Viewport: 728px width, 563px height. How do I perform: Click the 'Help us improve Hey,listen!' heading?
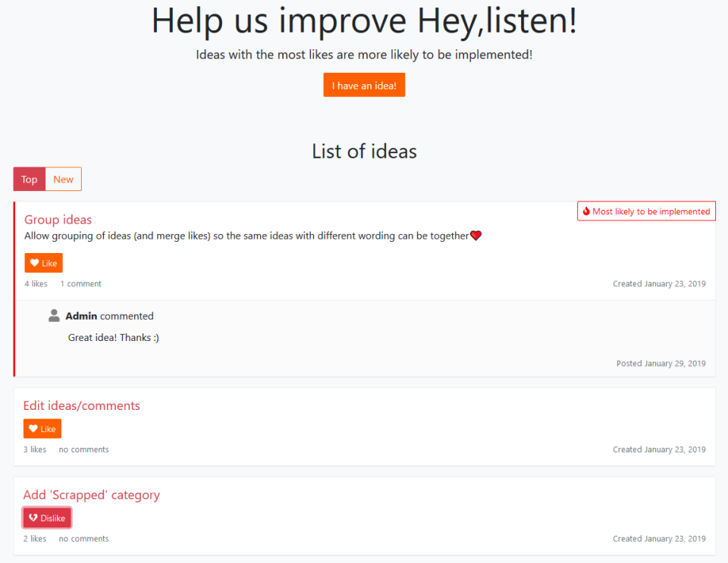364,21
